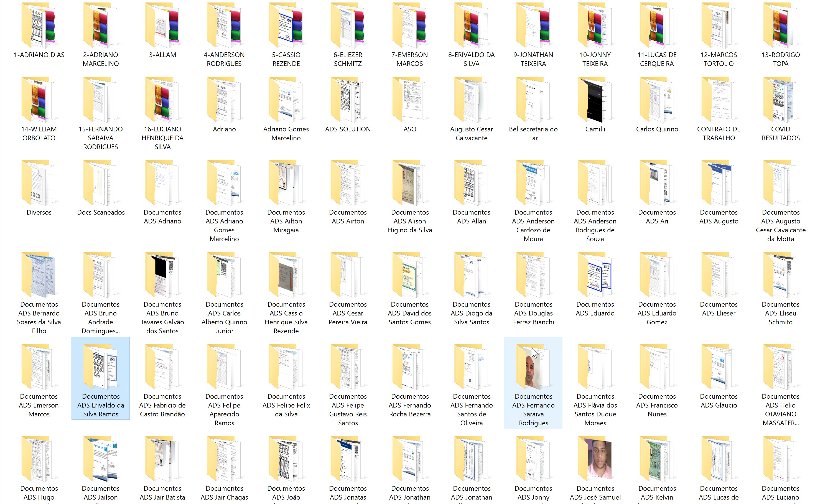
Task: Click the 'Documentos ADS Allan' label
Action: pyautogui.click(x=472, y=217)
